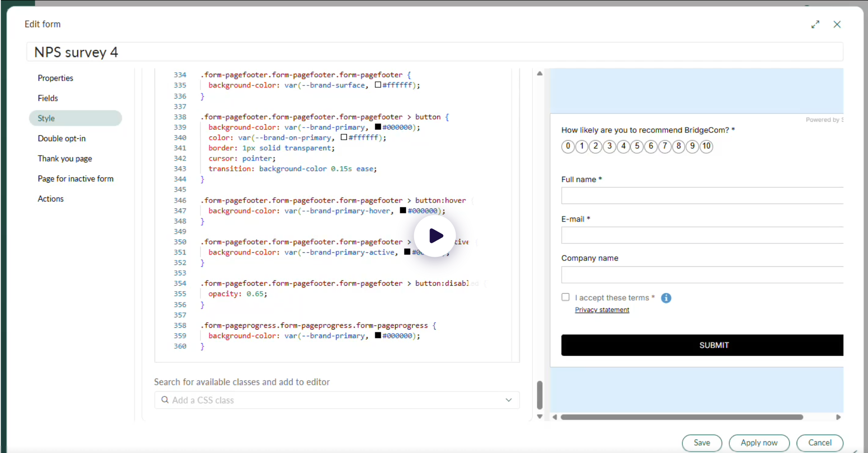This screenshot has height=453, width=868.
Task: Select NPS score 0
Action: point(568,146)
